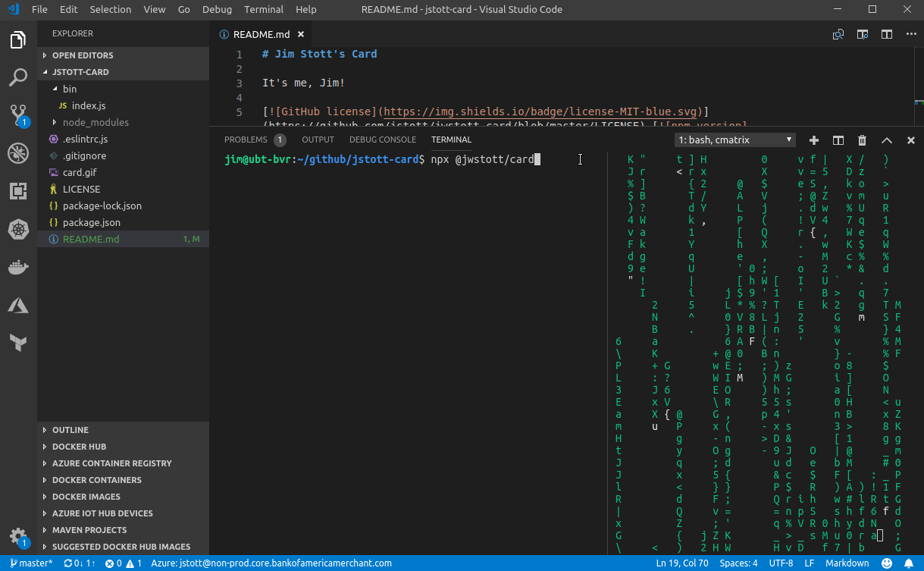Create a new terminal with plus icon

814,140
